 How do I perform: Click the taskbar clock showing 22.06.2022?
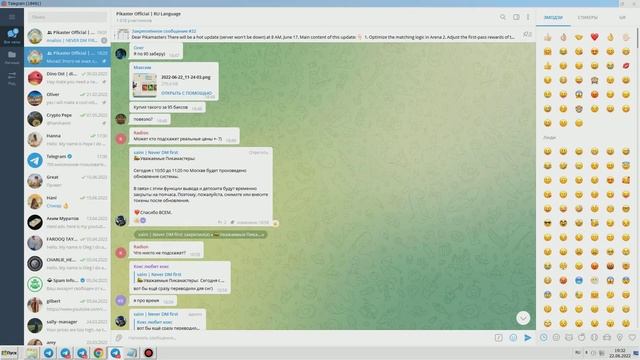pyautogui.click(x=620, y=353)
